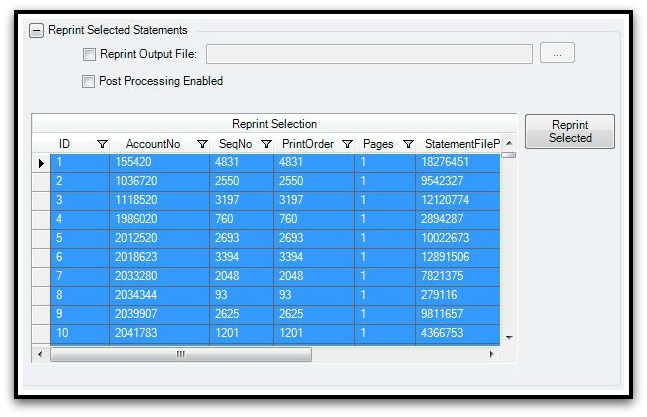Select account number 1036720 cell

160,182
